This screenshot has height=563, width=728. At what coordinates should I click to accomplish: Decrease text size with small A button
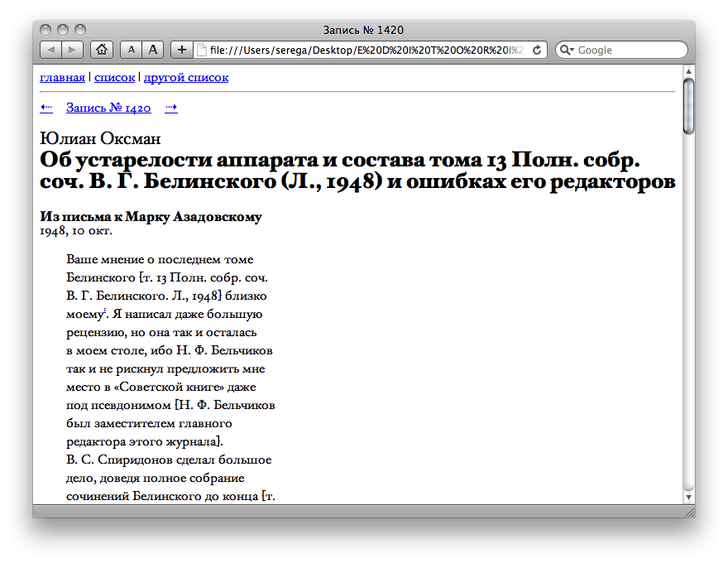(131, 50)
